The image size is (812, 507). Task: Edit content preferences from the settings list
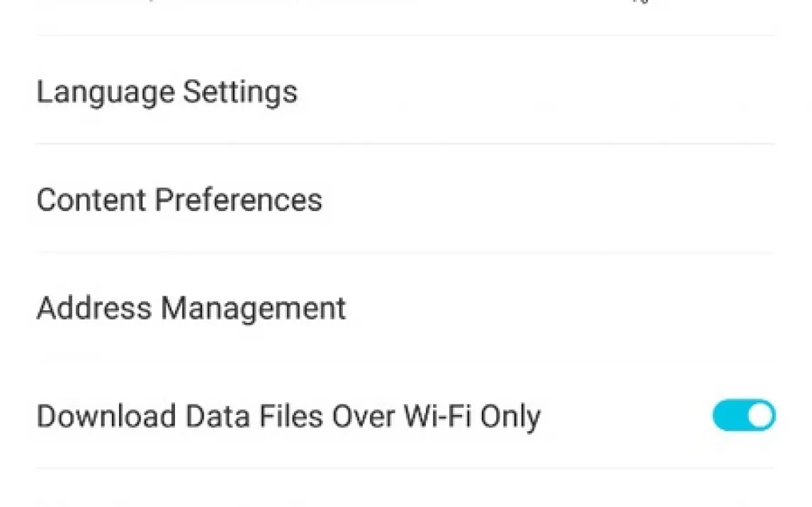pos(179,200)
